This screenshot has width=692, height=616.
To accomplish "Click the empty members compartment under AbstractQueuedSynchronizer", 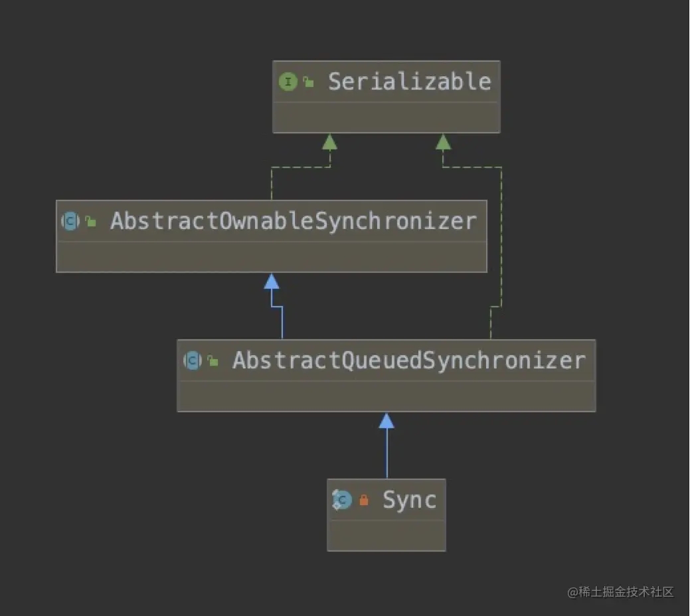I will click(386, 396).
